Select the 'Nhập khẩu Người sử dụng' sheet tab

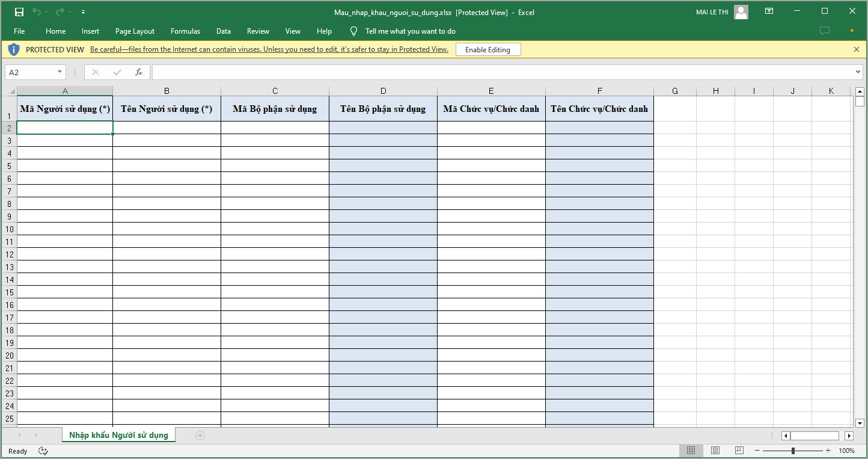(x=118, y=435)
